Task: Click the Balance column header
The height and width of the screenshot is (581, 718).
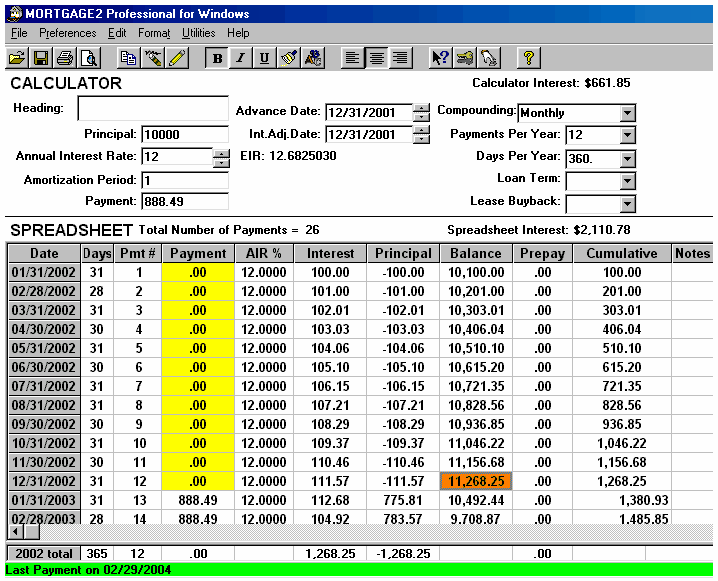Action: tap(475, 253)
